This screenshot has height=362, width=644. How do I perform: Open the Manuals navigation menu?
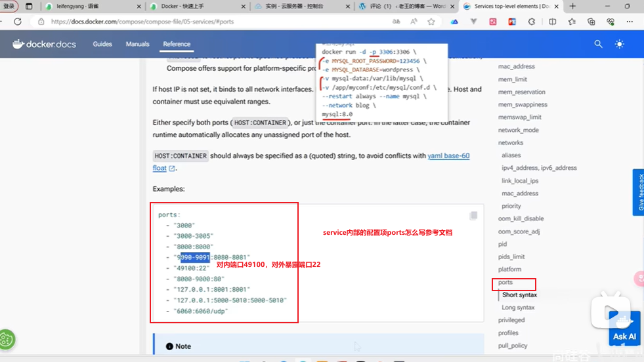click(138, 44)
